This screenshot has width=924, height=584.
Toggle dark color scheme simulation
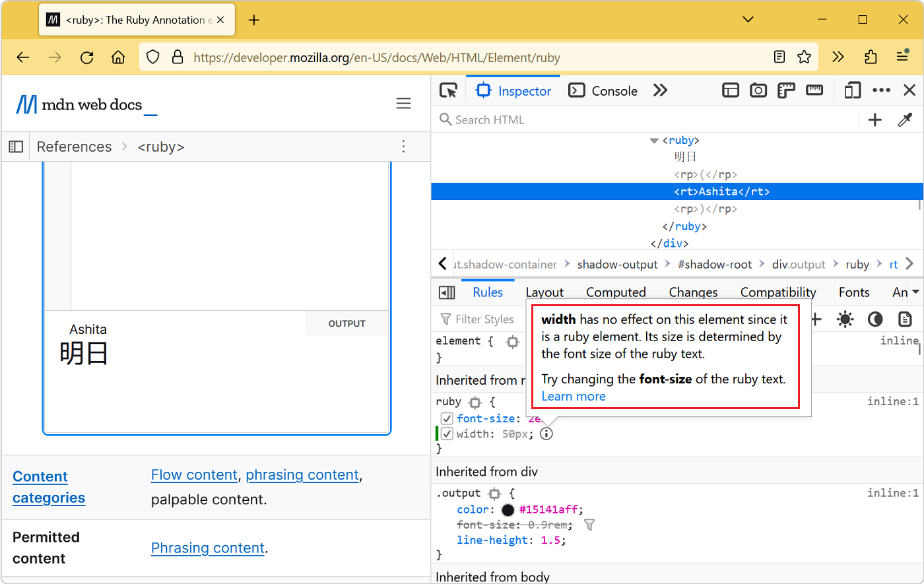coord(874,319)
